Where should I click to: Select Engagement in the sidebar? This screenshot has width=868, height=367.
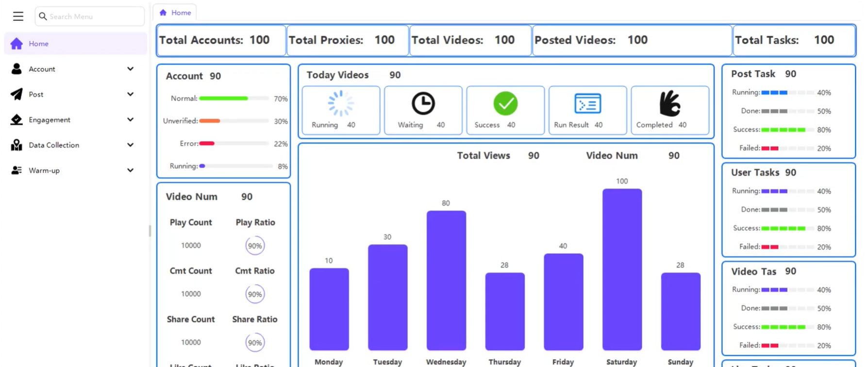[x=76, y=119]
